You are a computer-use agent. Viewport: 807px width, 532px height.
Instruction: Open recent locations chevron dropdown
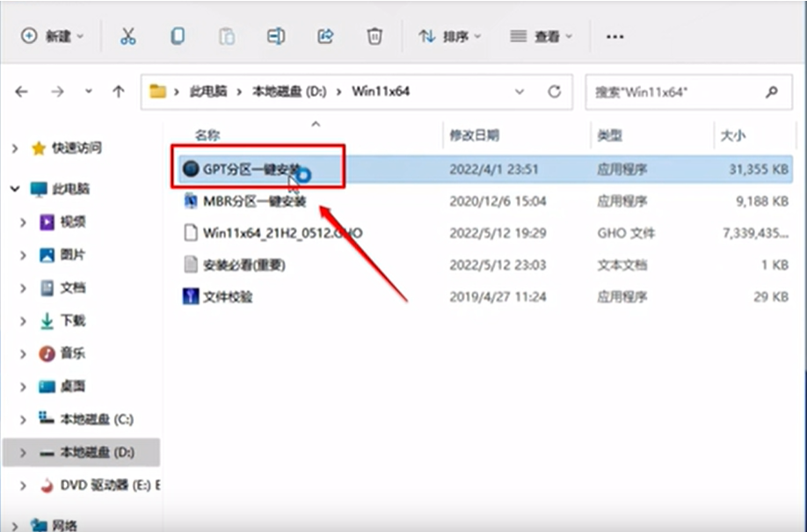click(89, 91)
